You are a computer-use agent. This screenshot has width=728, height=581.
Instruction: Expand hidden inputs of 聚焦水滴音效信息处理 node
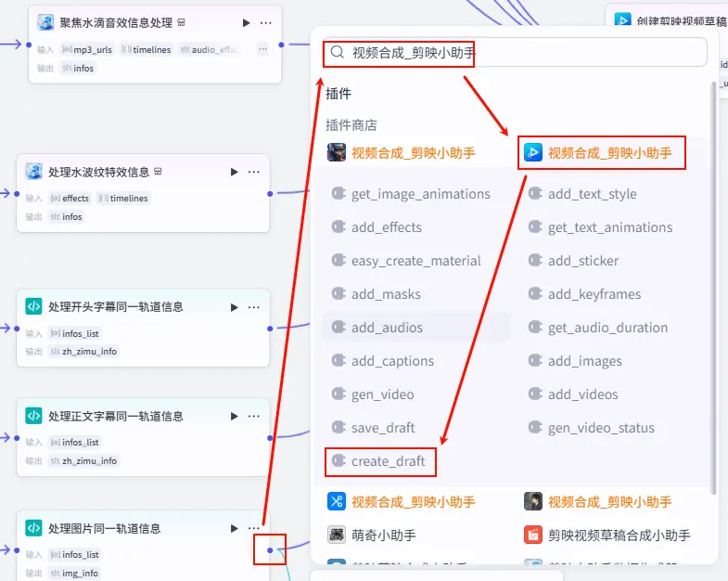262,49
